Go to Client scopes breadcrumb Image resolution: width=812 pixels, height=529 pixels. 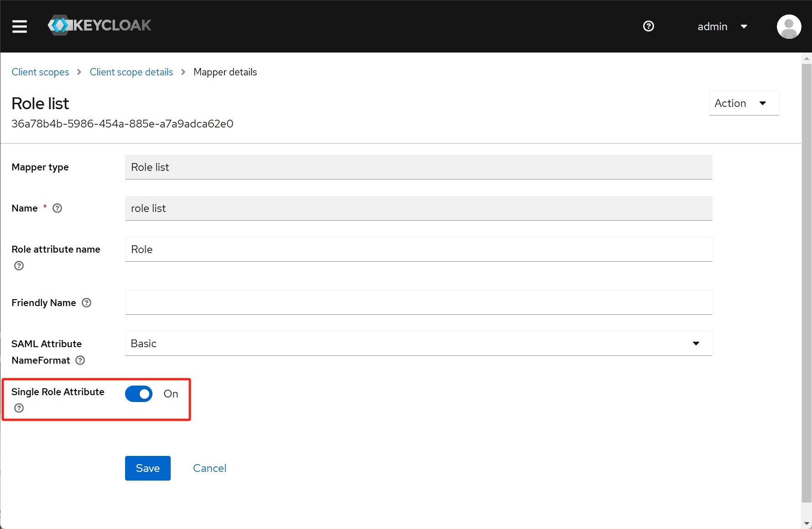click(40, 72)
